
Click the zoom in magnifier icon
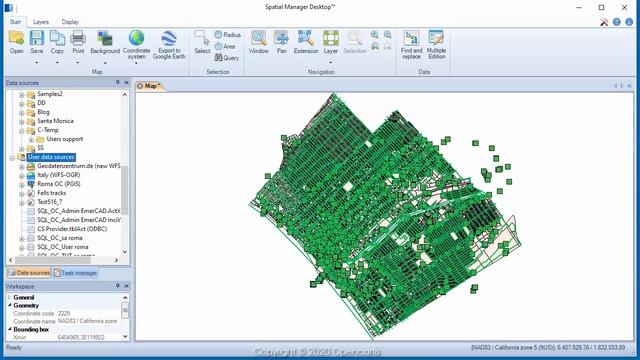tap(375, 35)
